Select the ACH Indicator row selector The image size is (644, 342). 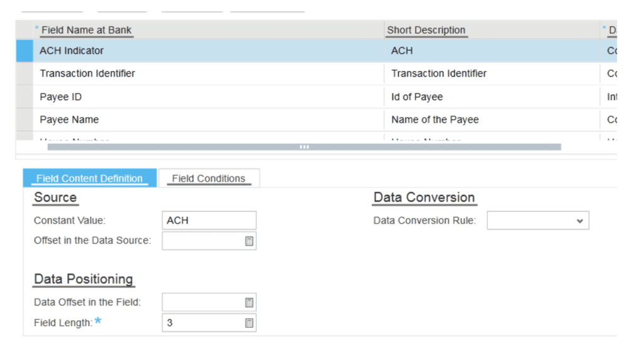[25, 51]
